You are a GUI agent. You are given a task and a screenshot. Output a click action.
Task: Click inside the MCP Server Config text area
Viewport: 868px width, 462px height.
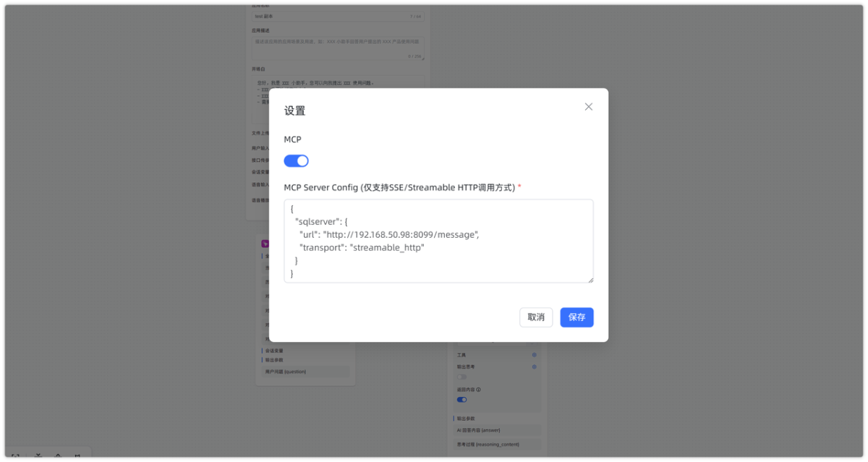(438, 241)
